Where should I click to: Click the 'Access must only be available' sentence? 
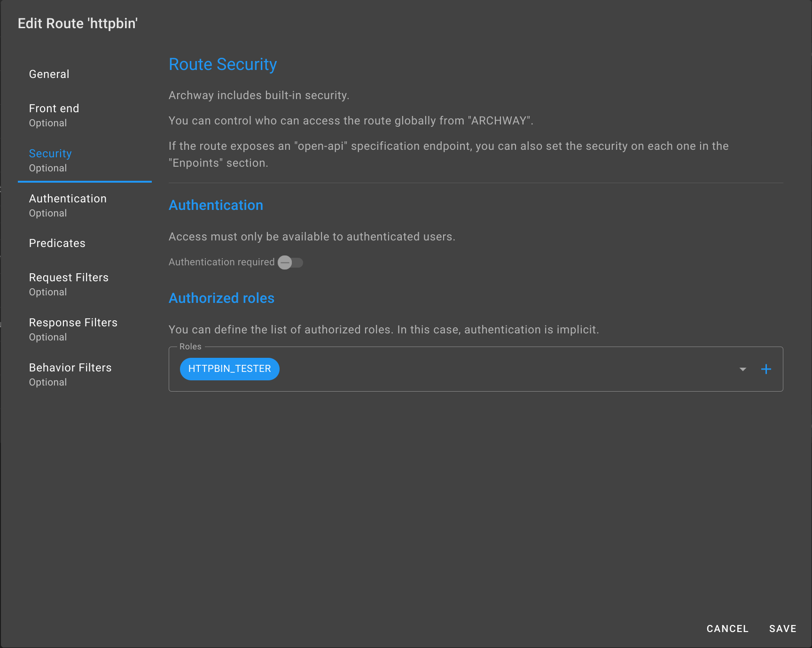click(312, 237)
